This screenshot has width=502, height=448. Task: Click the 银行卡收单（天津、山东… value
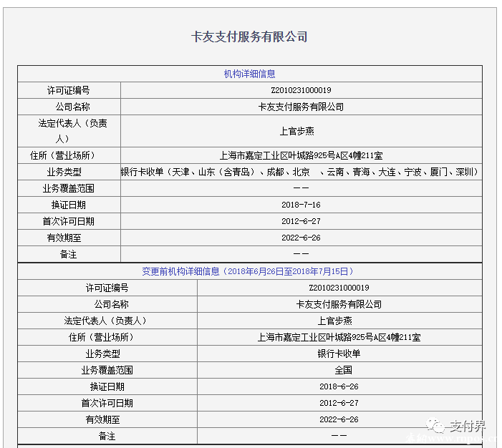coord(300,172)
